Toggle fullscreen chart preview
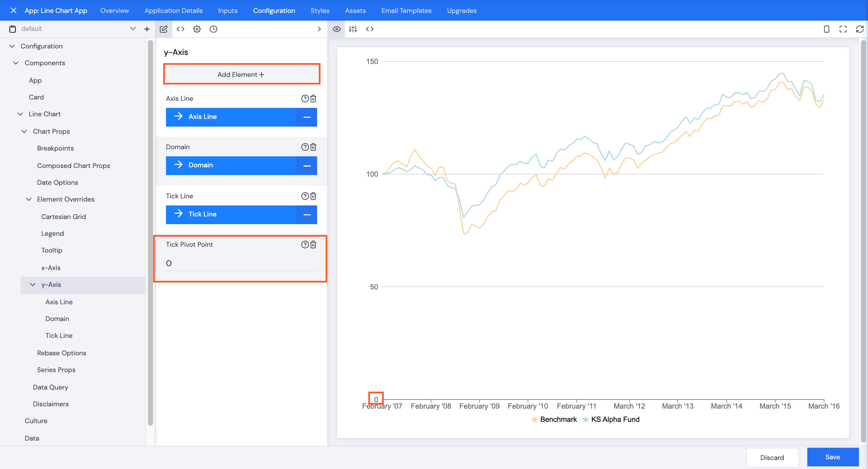This screenshot has width=868, height=469. 843,29
